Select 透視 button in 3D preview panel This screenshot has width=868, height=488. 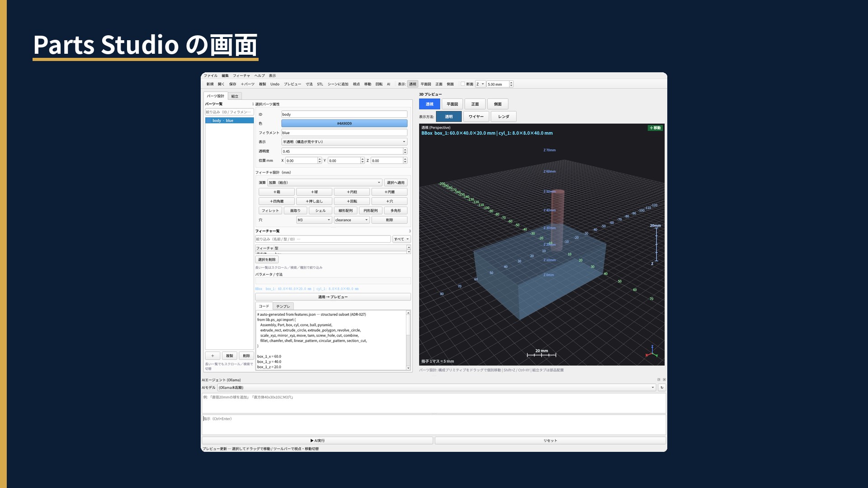[429, 104]
